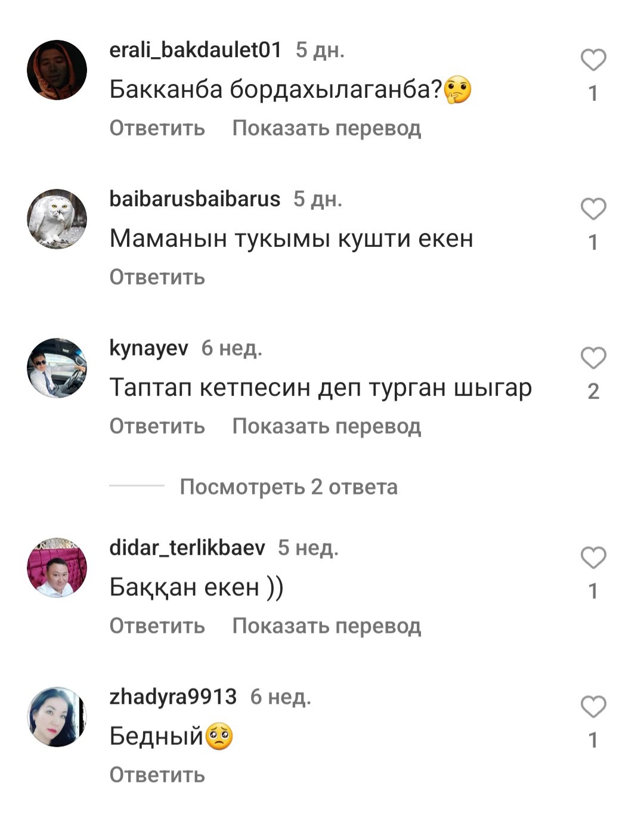The height and width of the screenshot is (823, 644).
Task: Open username didar_terlikbaev
Action: click(x=187, y=547)
